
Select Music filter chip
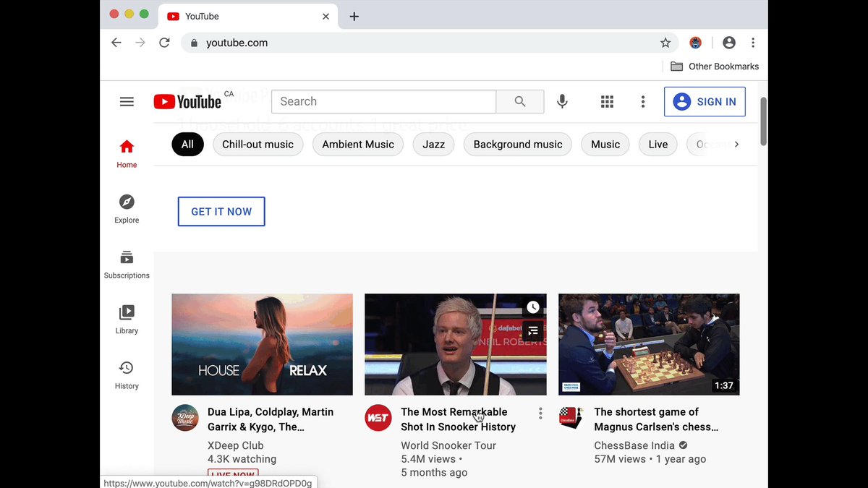[x=605, y=145]
